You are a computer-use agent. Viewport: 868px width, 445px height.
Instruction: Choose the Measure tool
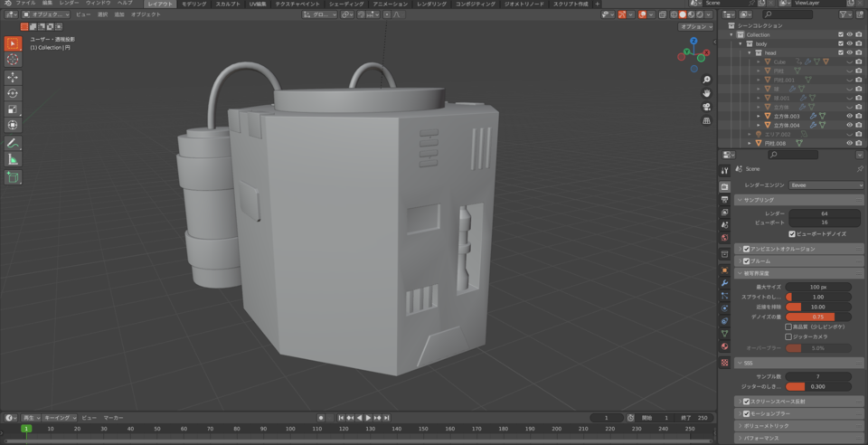(x=13, y=160)
